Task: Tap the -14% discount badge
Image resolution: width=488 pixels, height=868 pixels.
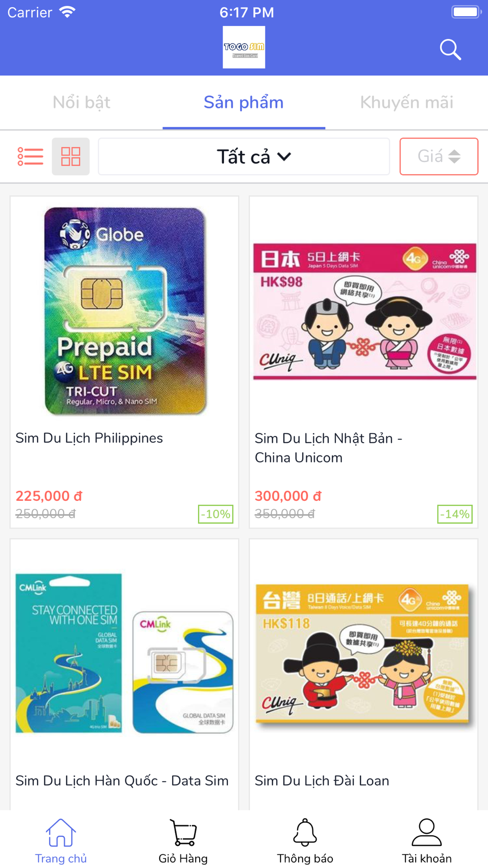Action: pyautogui.click(x=455, y=514)
